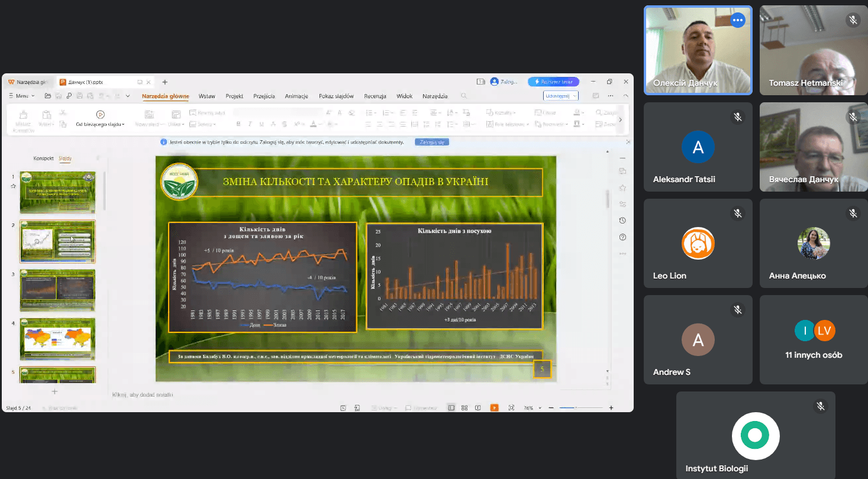
Task: Click muted microphone icon on Aleksandr Tatsii's tile
Action: [x=738, y=117]
